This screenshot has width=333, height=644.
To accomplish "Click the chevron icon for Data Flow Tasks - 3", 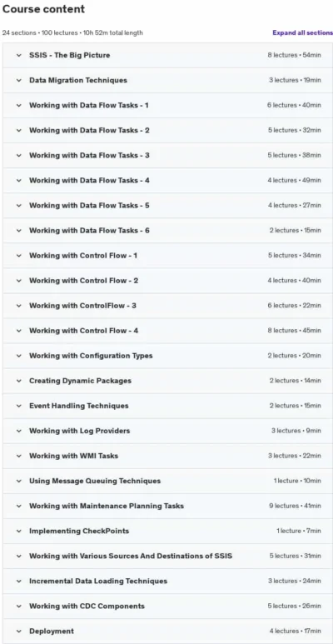I will click(x=18, y=156).
